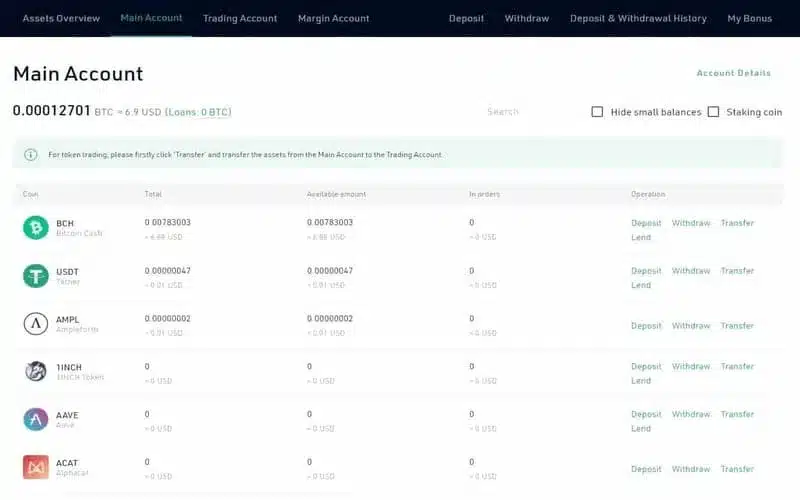Transfer USDT to another account
The height and width of the screenshot is (500, 800).
pyautogui.click(x=737, y=271)
